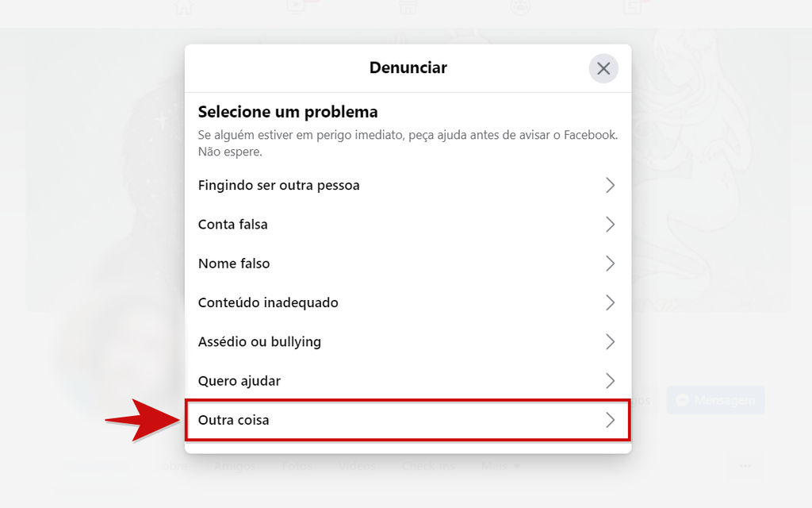Expand chevron next to Fingindo ser outra pessoa
The height and width of the screenshot is (508, 812).
(x=610, y=185)
